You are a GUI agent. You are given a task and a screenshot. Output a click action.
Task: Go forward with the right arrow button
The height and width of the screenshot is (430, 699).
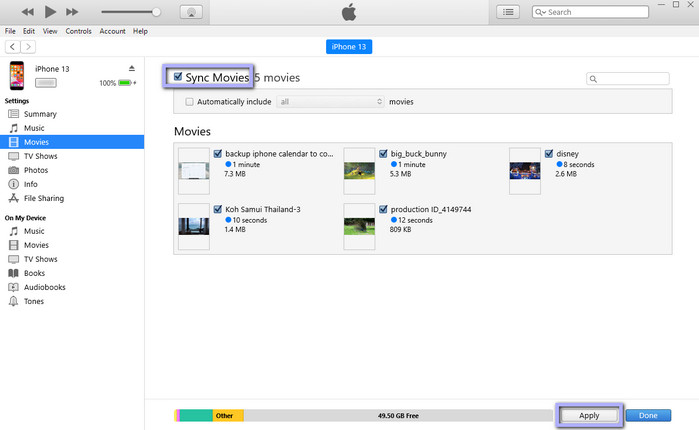28,47
